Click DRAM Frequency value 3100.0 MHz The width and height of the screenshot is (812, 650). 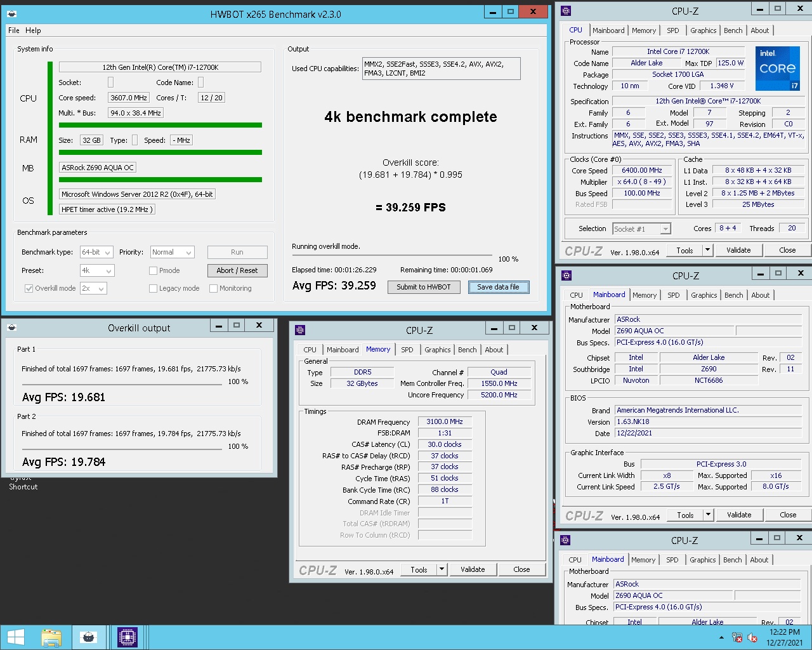[x=445, y=421]
